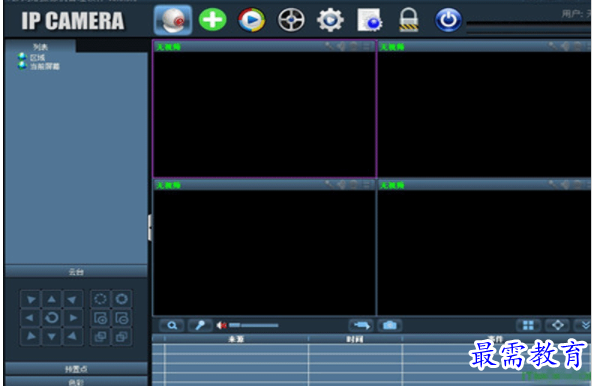593x386 pixels.
Task: Click the PTZ zoom-out minus icon
Action: [121, 318]
